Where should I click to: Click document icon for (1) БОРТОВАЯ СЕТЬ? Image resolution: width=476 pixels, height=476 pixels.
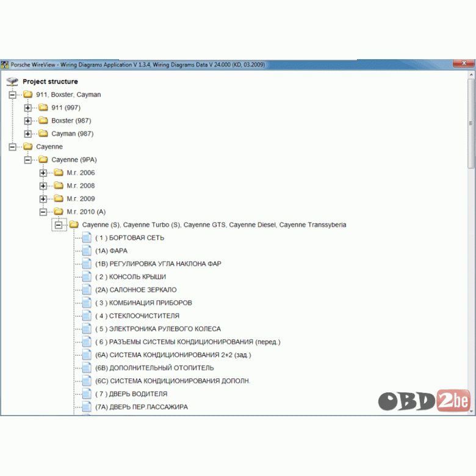coord(87,237)
